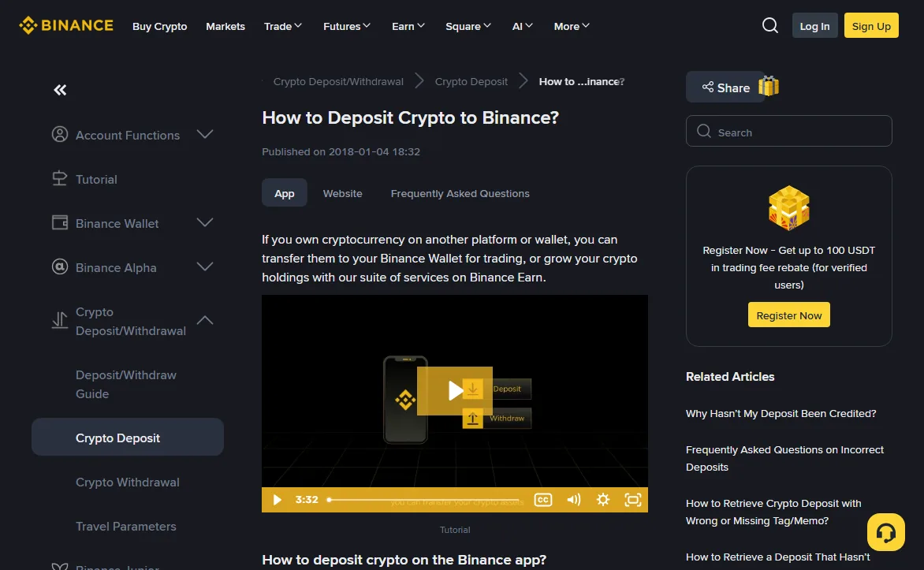
Task: Click the golden gift box promo image
Action: click(789, 207)
